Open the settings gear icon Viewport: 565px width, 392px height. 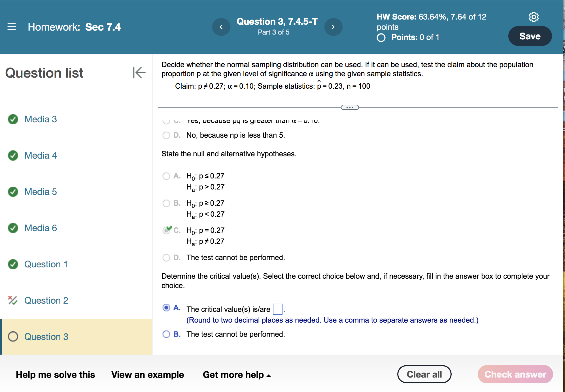point(534,17)
